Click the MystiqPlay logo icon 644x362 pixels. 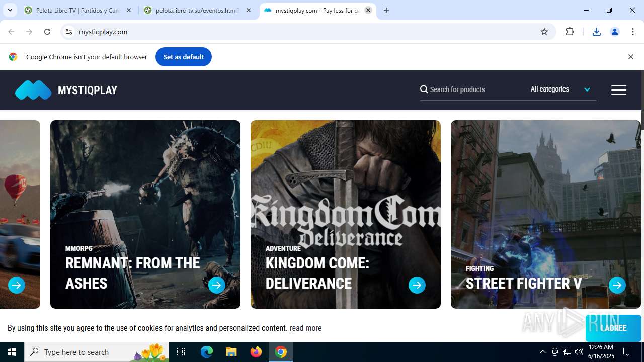click(33, 90)
